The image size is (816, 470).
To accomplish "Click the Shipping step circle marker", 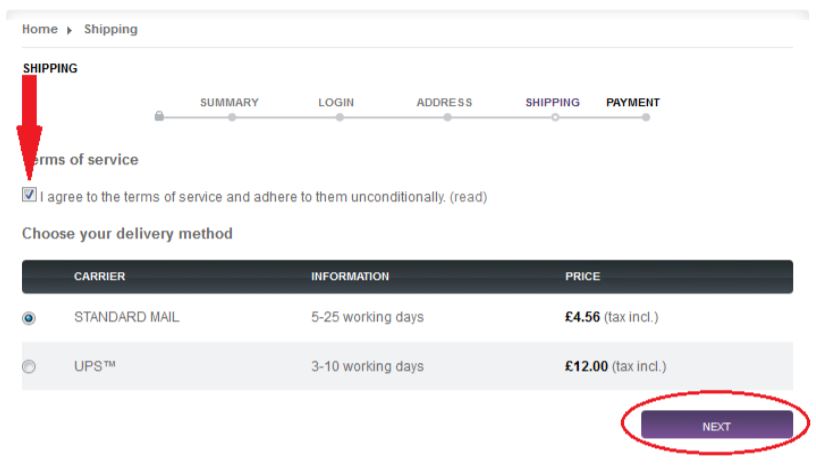I will pyautogui.click(x=554, y=117).
